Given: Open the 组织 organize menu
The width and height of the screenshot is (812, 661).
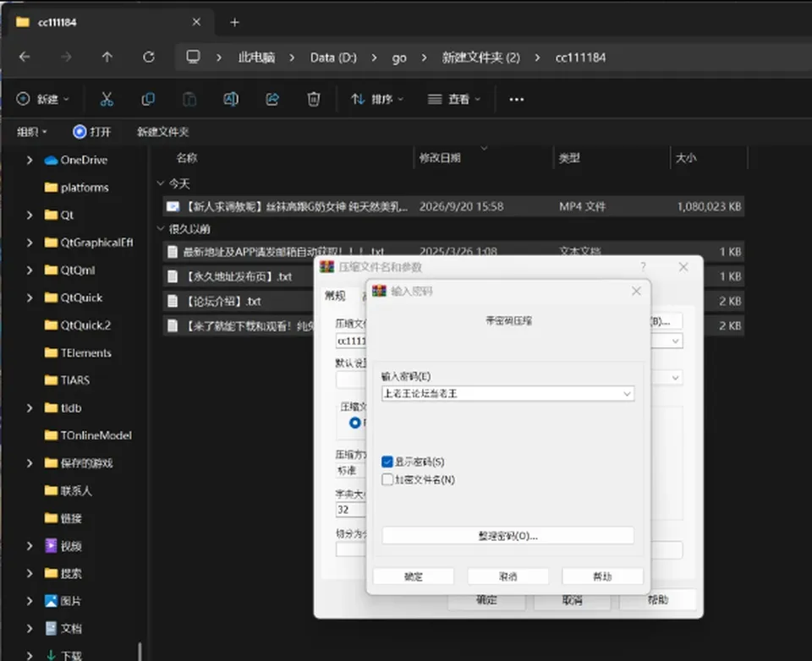Looking at the screenshot, I should (x=31, y=132).
